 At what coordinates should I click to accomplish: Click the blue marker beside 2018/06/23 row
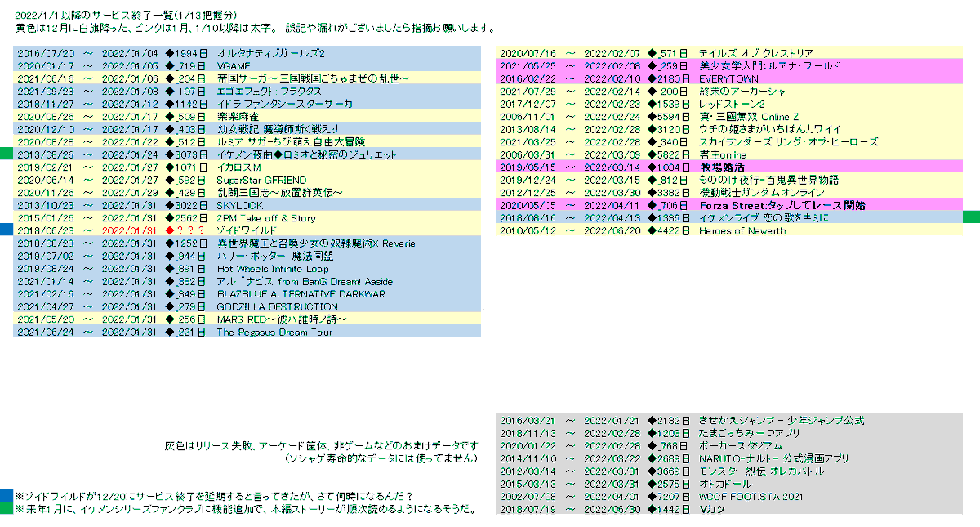click(7, 230)
